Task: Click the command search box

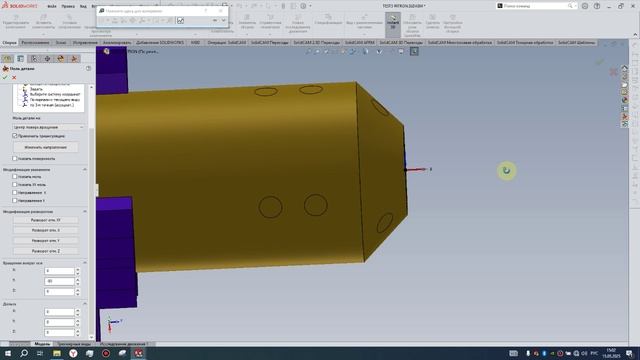Action: tap(535, 6)
